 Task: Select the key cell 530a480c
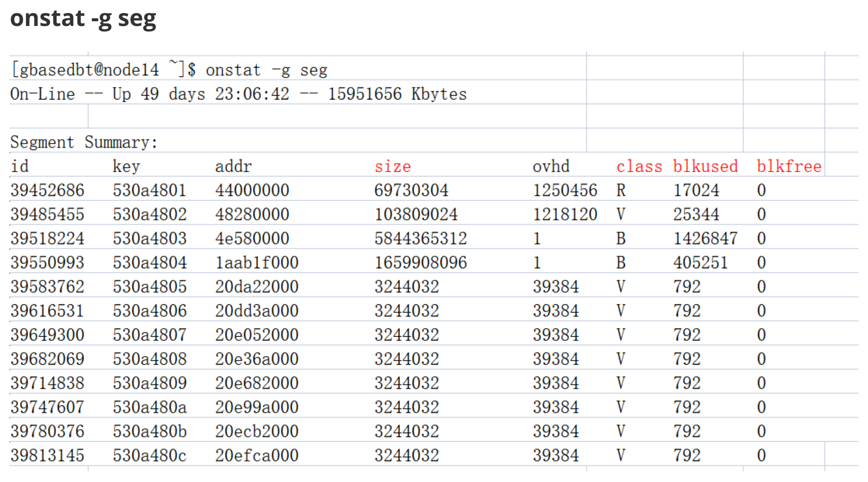coord(150,456)
